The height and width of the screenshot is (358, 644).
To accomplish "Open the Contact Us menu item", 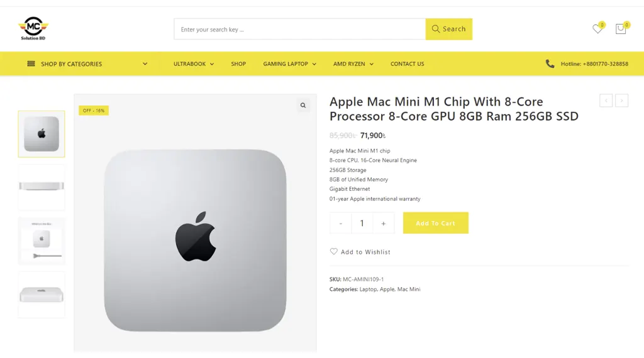I will pyautogui.click(x=407, y=64).
